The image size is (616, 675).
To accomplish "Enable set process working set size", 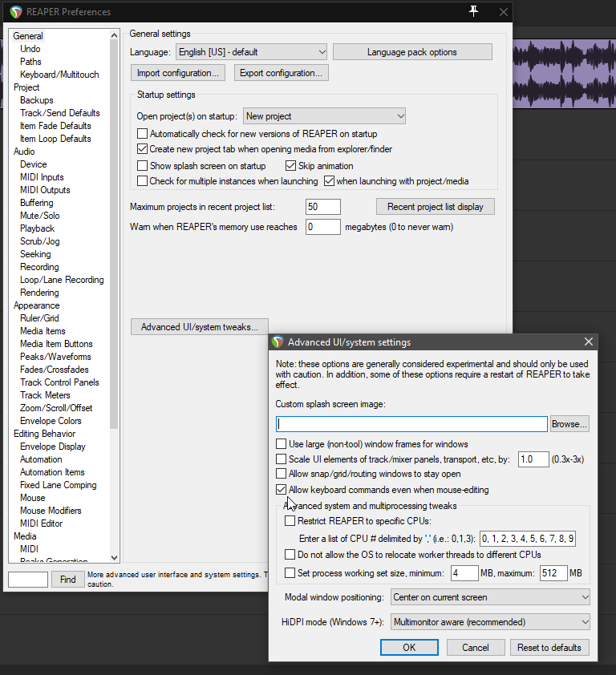I will pyautogui.click(x=290, y=573).
